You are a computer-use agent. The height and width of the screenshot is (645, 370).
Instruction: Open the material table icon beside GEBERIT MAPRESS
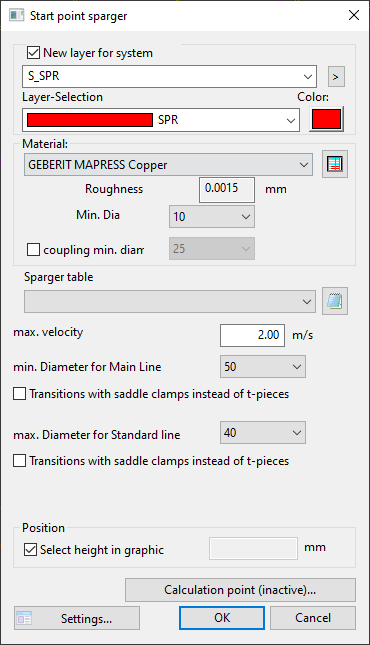(x=335, y=164)
